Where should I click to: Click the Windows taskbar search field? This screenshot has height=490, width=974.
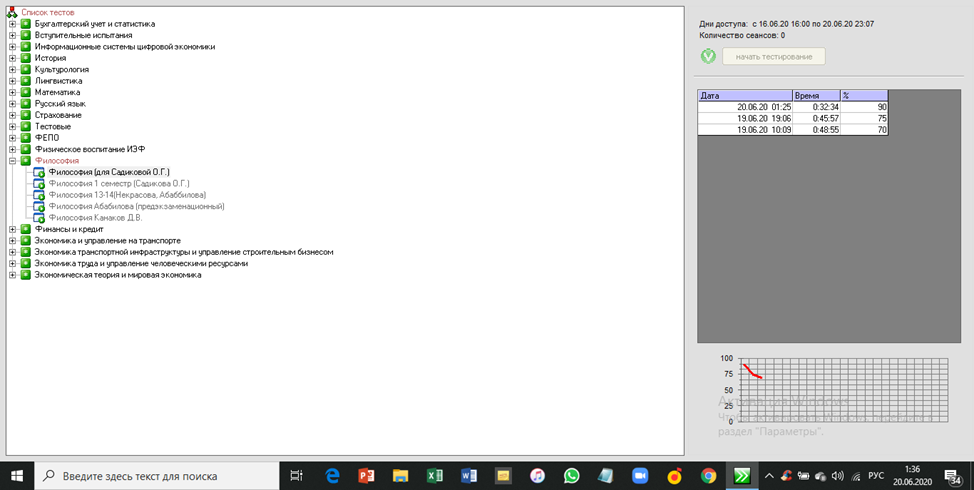157,476
